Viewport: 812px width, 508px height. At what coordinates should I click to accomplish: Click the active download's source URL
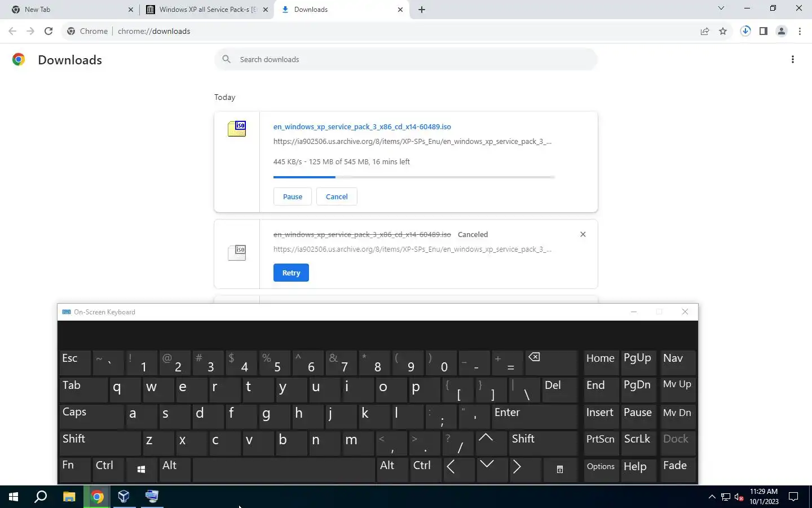412,141
